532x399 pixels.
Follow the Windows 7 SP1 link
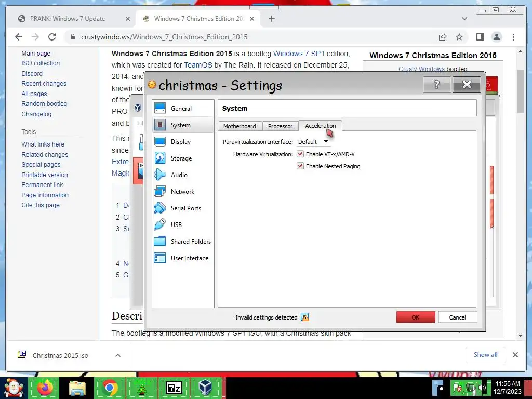(x=299, y=54)
